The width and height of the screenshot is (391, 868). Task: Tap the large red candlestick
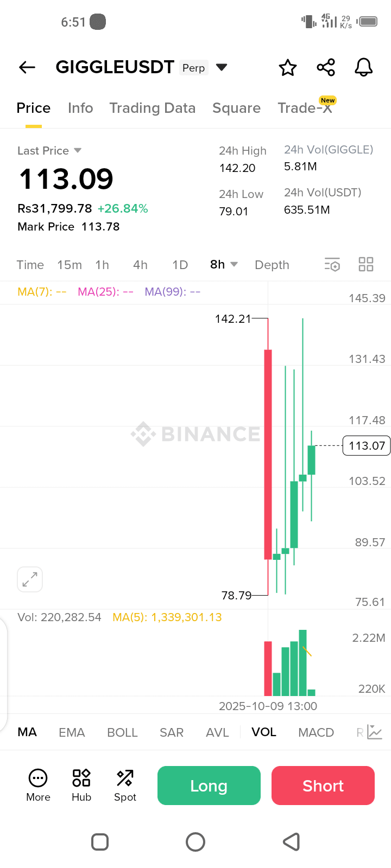(x=268, y=455)
